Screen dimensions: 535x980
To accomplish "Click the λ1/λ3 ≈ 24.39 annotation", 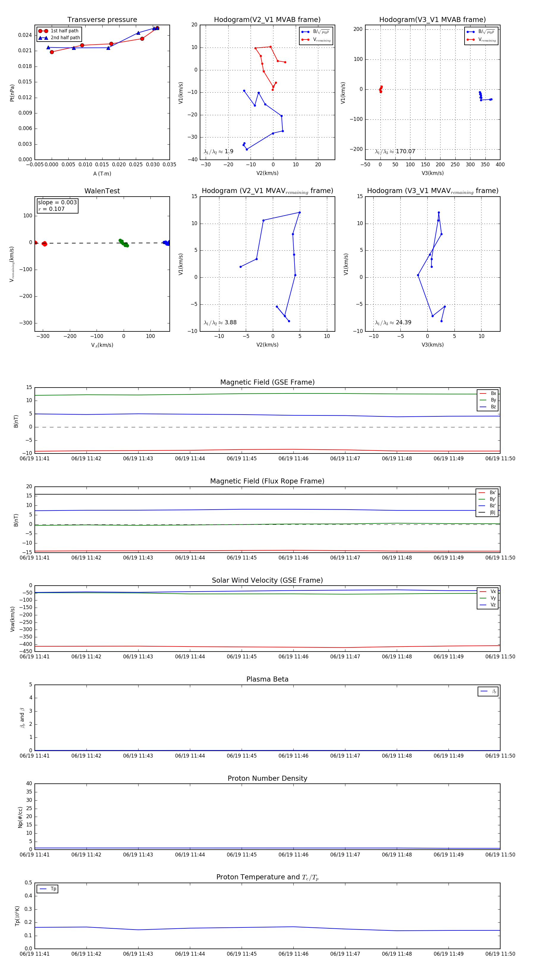I will pos(393,323).
